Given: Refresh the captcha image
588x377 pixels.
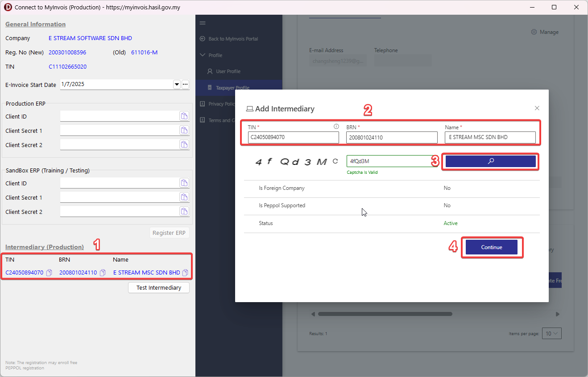Looking at the screenshot, I should pyautogui.click(x=335, y=161).
